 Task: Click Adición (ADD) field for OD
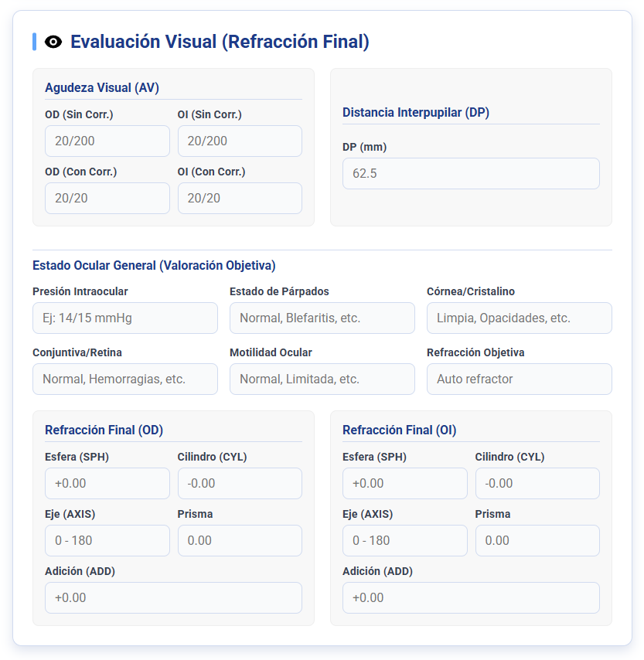[173, 597]
